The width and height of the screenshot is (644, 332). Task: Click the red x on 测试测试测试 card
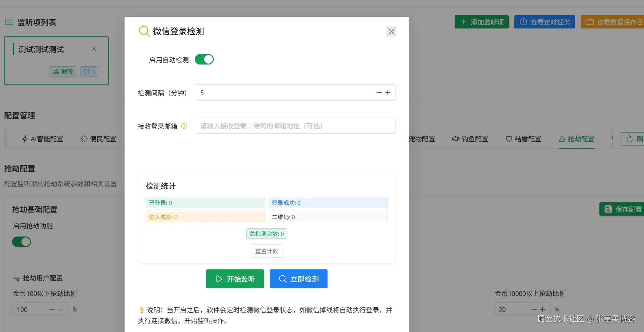(94, 49)
